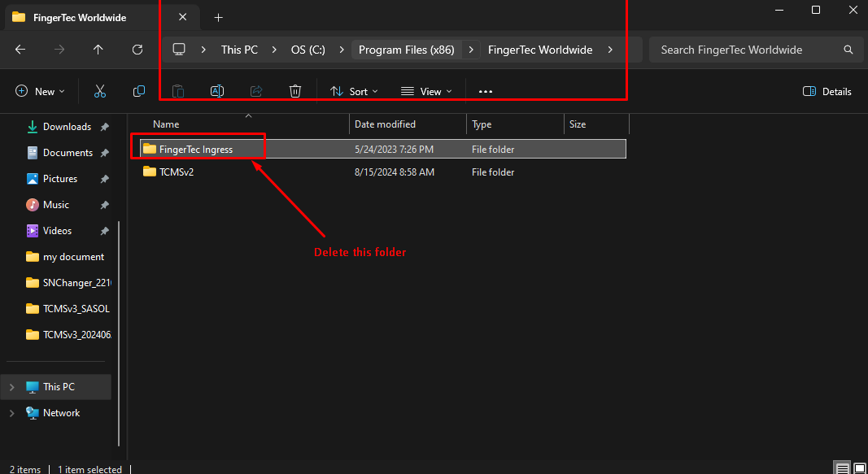Open Videos in the sidebar
Viewport: 868px width, 474px height.
58,231
